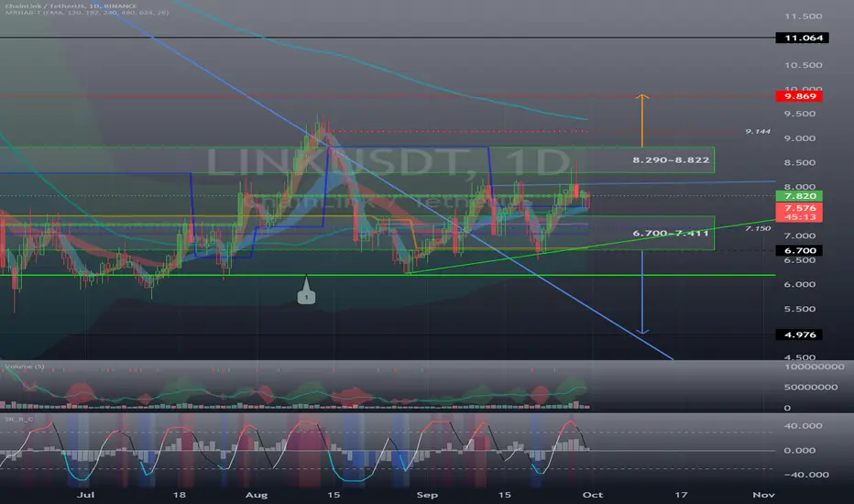Click the Oct date on time axis
854x504 pixels.
coord(593,495)
